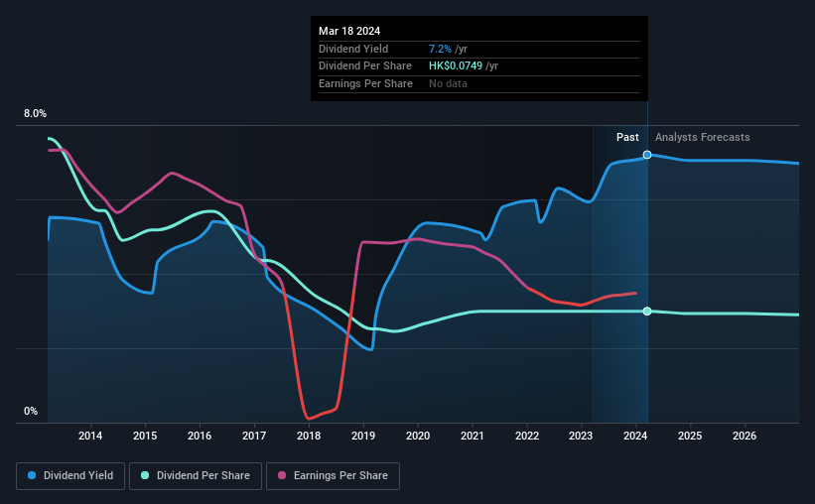The height and width of the screenshot is (504, 815).
Task: Click the teal Dividend Per Share legend dot
Action: (145, 475)
